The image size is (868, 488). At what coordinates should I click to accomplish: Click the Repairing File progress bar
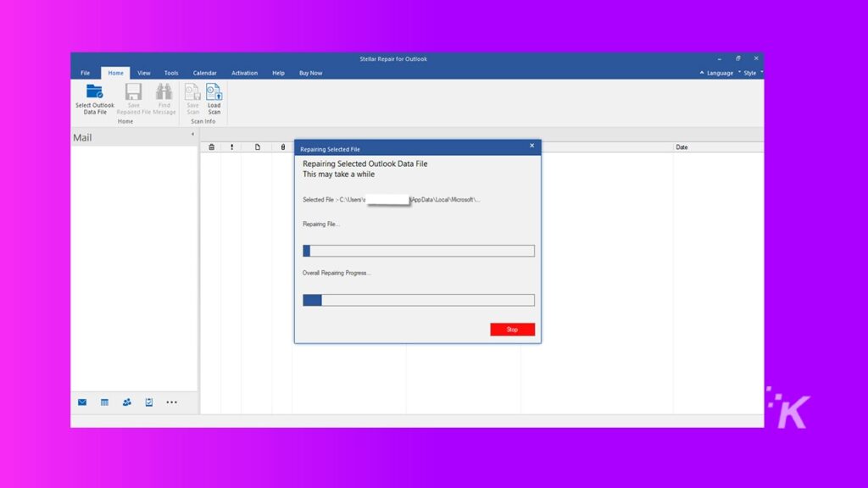(419, 251)
